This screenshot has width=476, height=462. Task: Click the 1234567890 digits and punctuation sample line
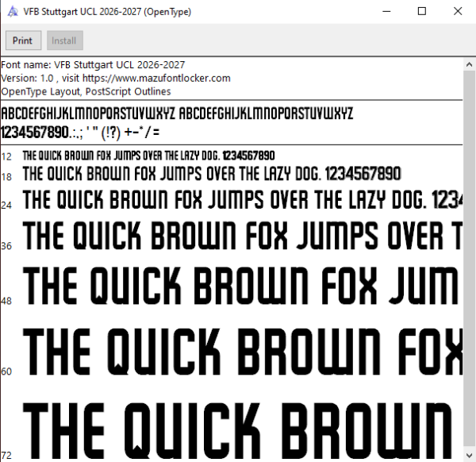click(80, 132)
